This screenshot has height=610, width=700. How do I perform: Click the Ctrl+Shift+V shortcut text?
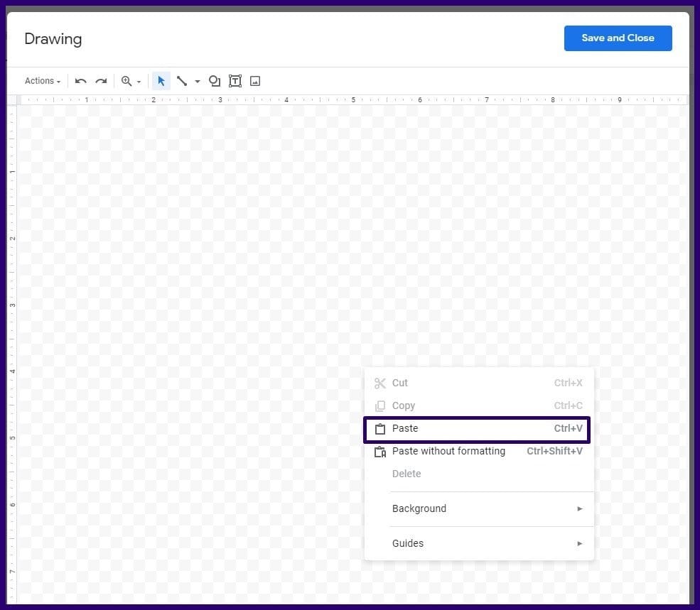coord(554,451)
